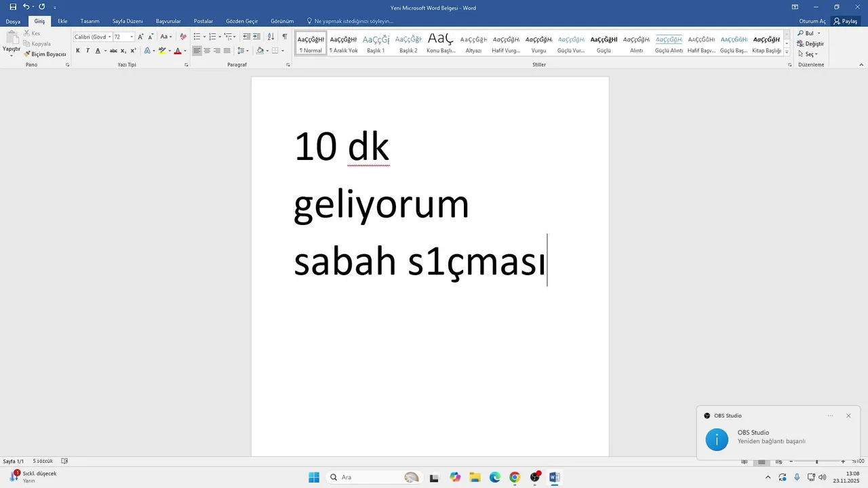Screen dimensions: 868x488
Task: Align text left
Action: [197, 51]
